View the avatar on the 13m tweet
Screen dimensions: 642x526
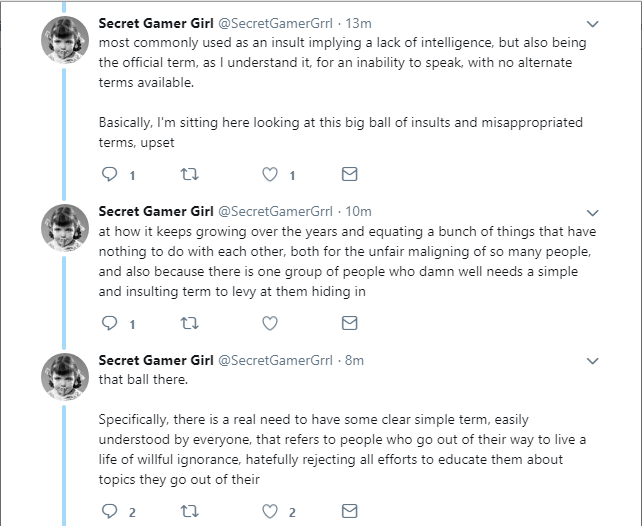[65, 40]
